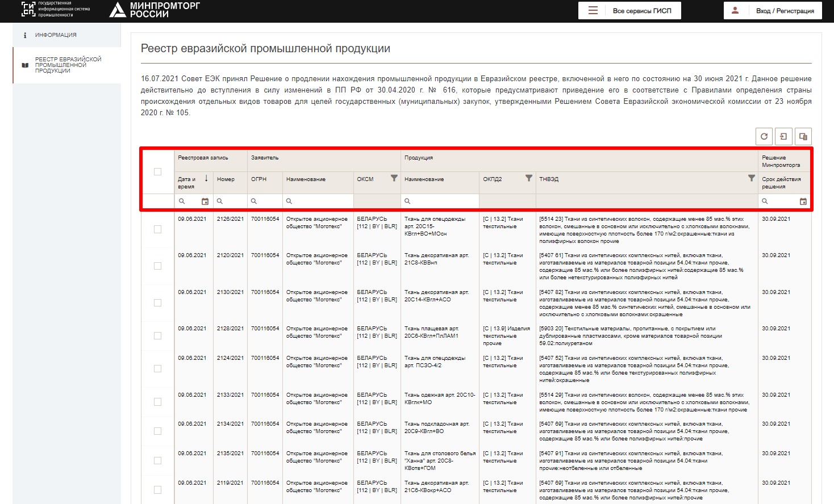Check the row for record 2126/2021
This screenshot has width=834, height=504.
pyautogui.click(x=158, y=229)
